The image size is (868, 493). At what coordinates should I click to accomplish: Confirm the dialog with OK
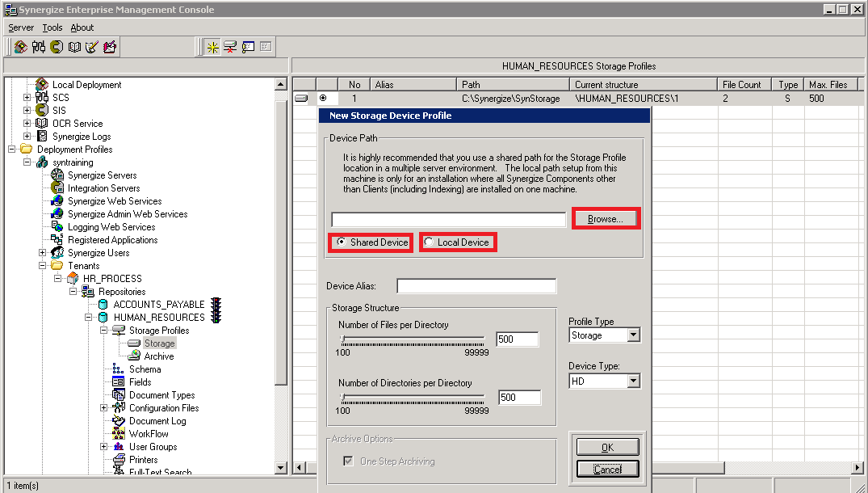tap(607, 447)
